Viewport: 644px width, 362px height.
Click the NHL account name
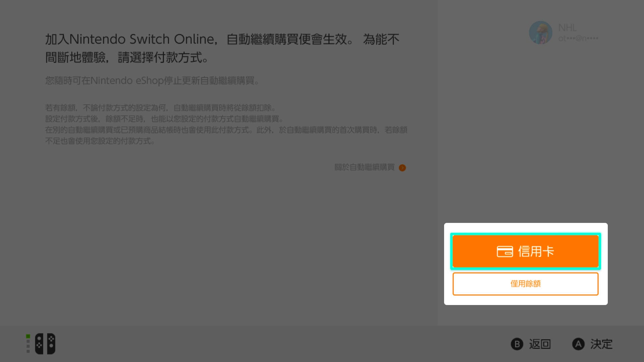click(567, 27)
